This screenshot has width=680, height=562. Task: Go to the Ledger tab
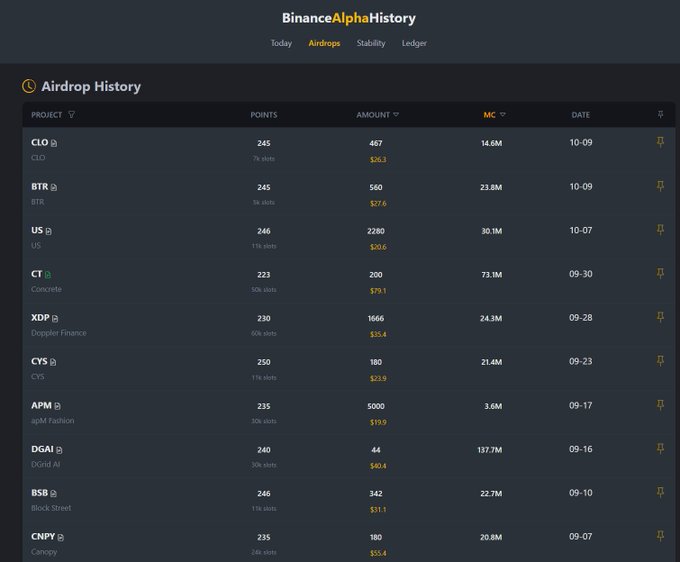coord(414,43)
